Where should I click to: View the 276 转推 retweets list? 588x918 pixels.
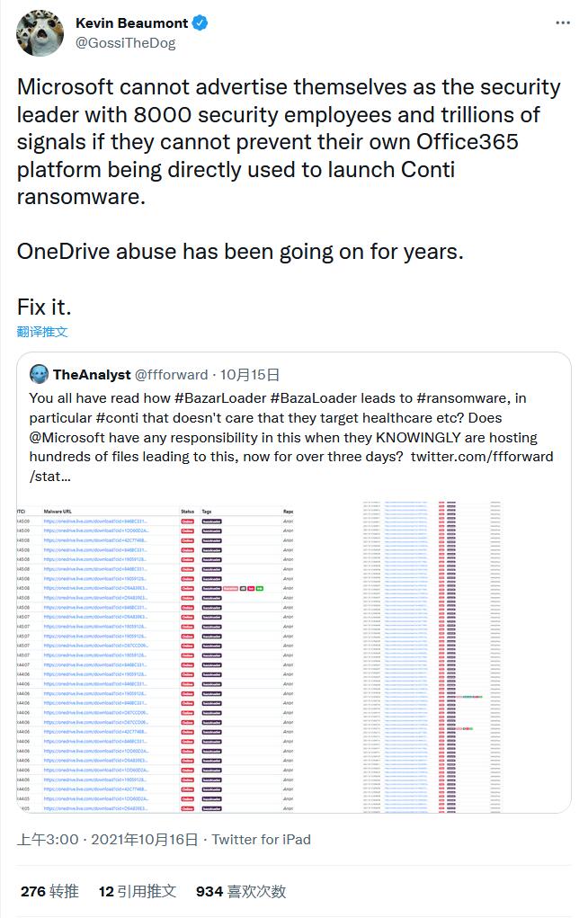pos(49,891)
